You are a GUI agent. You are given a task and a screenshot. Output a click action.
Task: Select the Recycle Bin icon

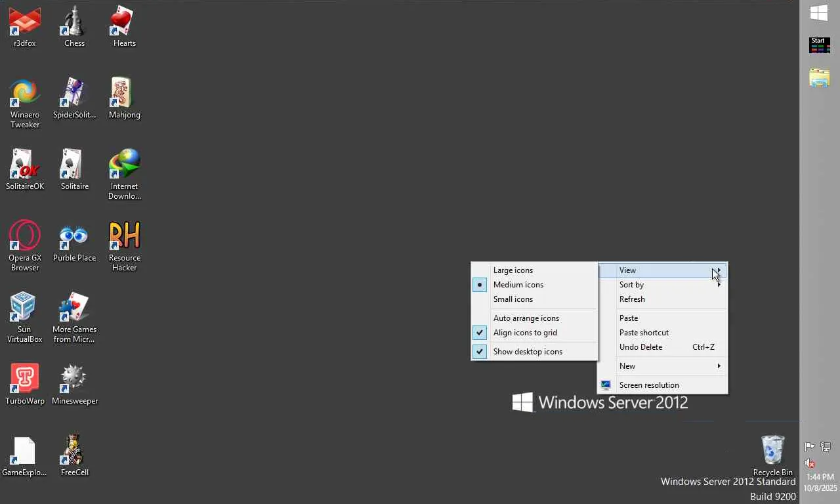772,455
